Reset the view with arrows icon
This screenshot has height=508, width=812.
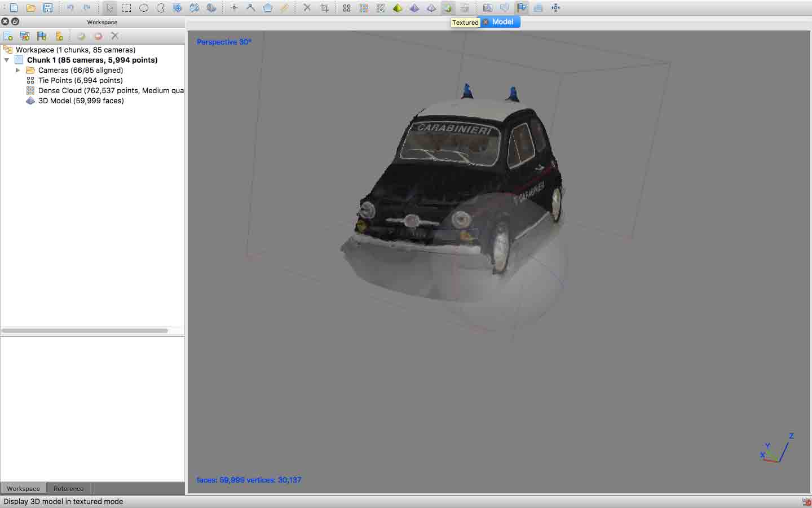coord(555,8)
